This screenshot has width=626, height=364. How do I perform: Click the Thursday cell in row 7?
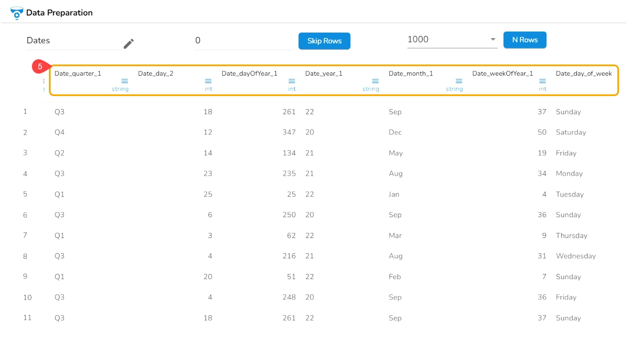coord(571,235)
